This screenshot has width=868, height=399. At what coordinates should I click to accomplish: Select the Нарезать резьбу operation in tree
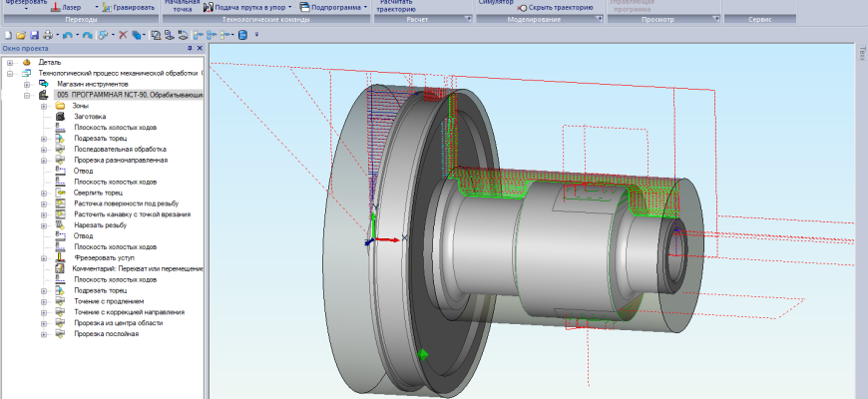[x=101, y=224]
